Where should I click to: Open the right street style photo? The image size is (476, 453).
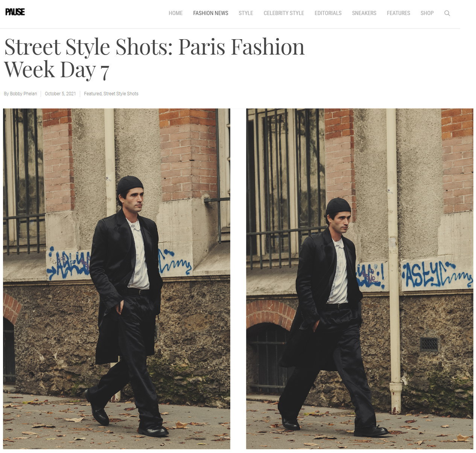click(360, 279)
